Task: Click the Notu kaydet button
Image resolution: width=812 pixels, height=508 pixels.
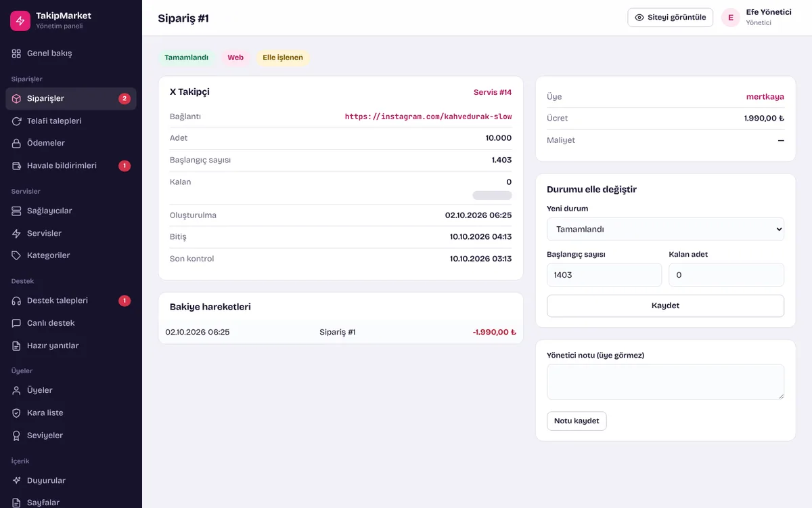Action: tap(577, 421)
